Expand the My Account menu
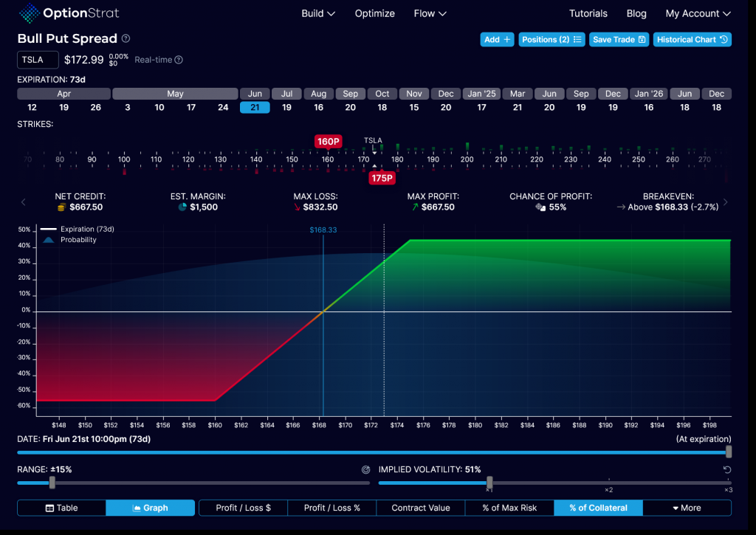The height and width of the screenshot is (535, 756). (698, 13)
